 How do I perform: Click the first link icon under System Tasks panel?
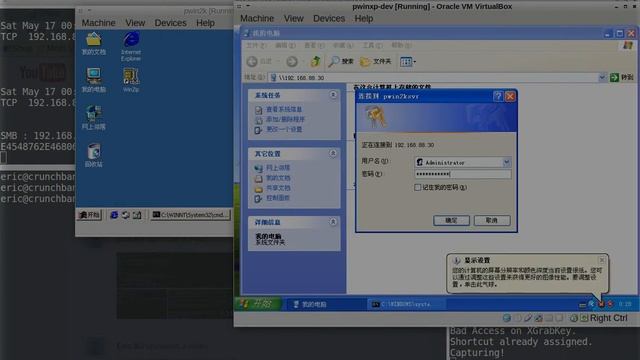click(258, 110)
